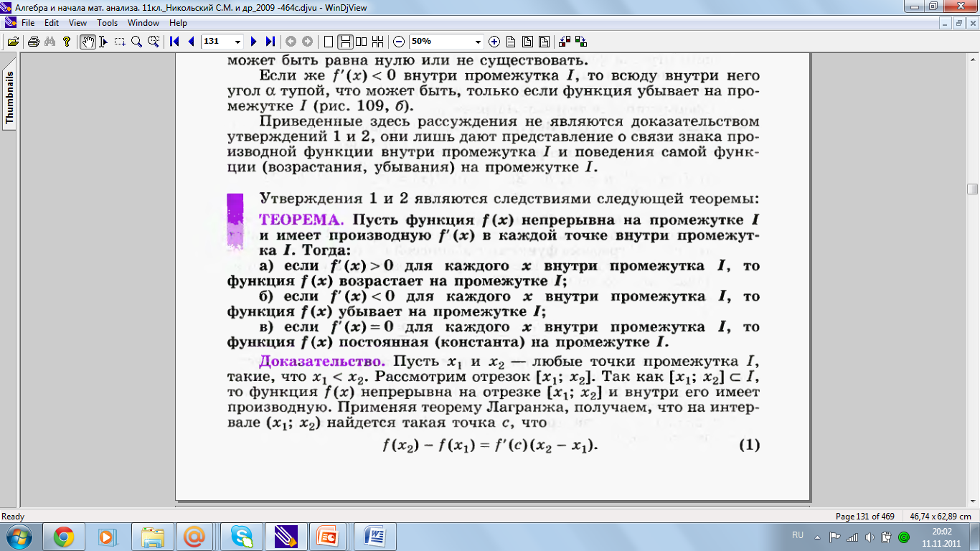The width and height of the screenshot is (980, 551).
Task: Switch to continuous page layout
Action: (345, 42)
